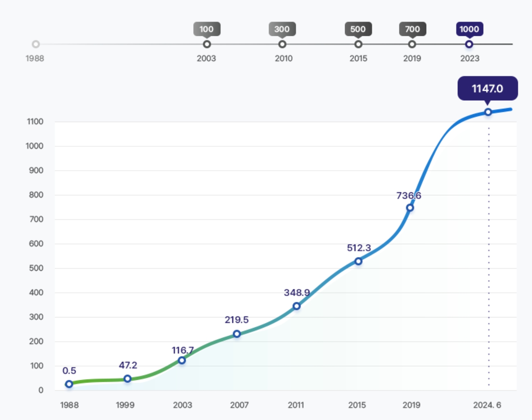Select the data point labeled 219.5
Image resolution: width=532 pixels, height=420 pixels.
click(237, 334)
